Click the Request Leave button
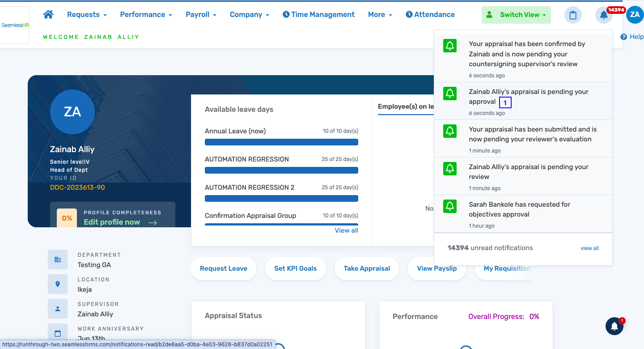Image resolution: width=644 pixels, height=349 pixels. pos(224,268)
